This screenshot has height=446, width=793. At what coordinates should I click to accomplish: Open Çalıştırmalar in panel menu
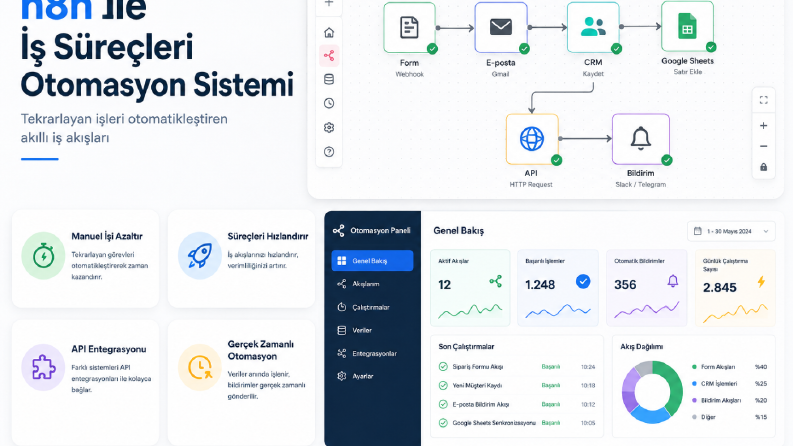pos(372,307)
